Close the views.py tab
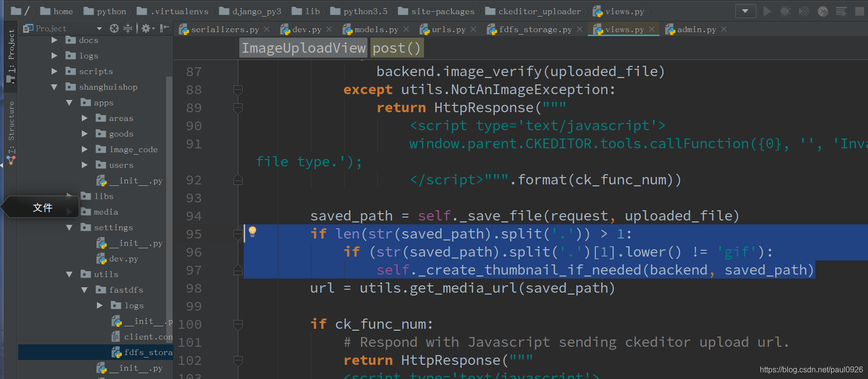Screen dimensions: 868x379 coord(652,29)
